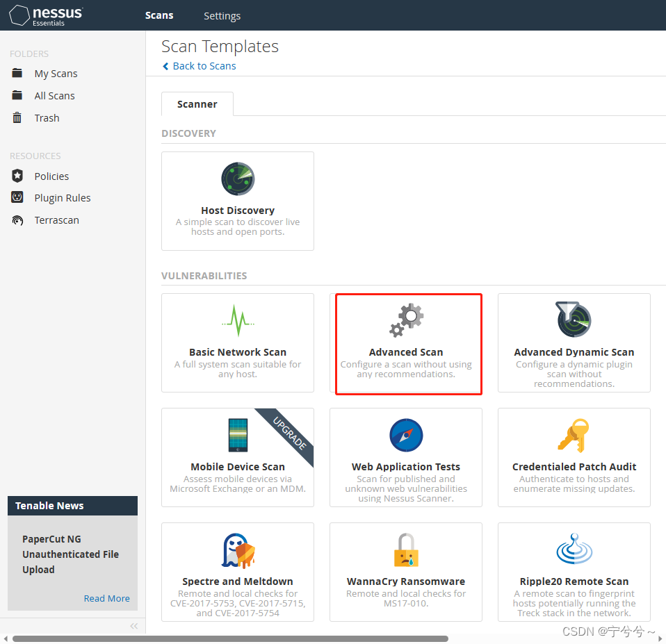This screenshot has height=644, width=666.
Task: Click Basic Network Scan description text
Action: click(238, 370)
